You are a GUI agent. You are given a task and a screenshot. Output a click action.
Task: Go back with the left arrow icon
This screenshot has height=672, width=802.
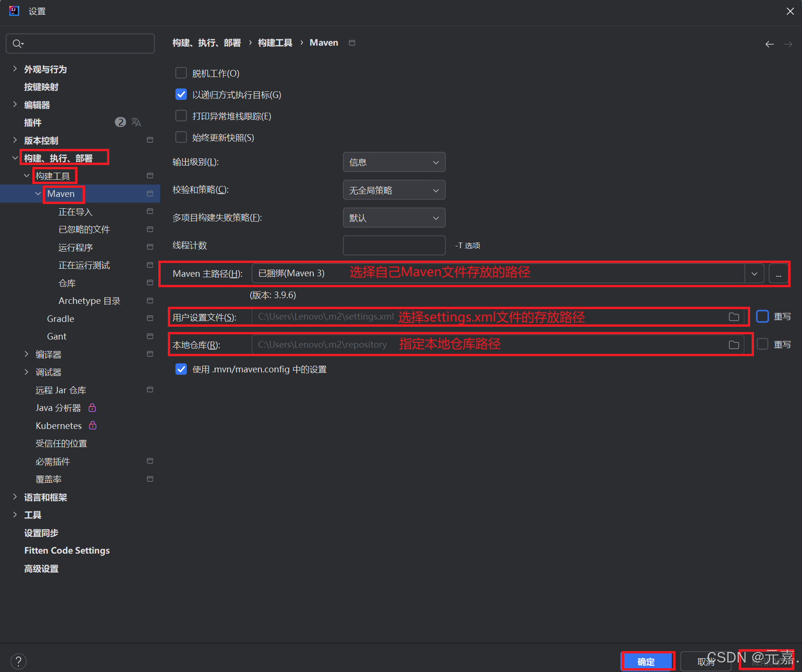coord(769,44)
